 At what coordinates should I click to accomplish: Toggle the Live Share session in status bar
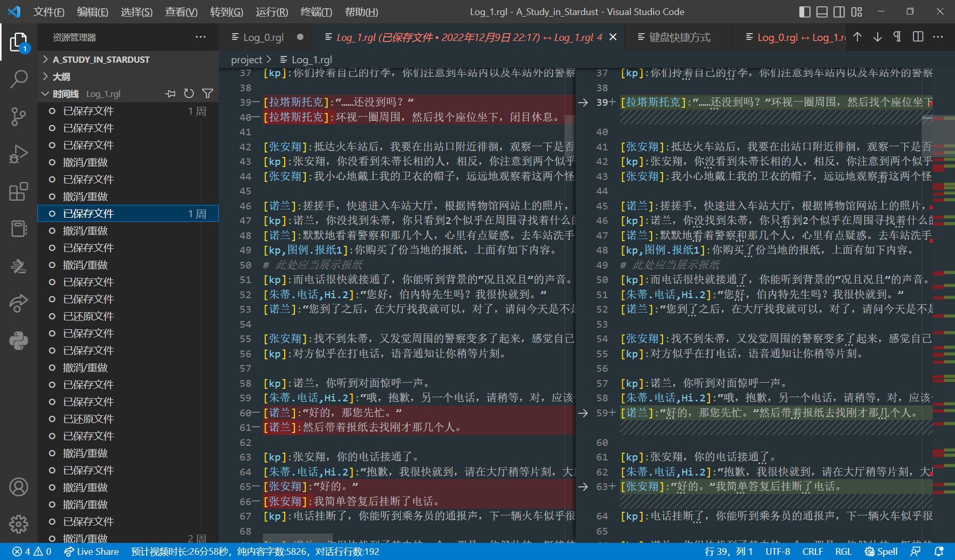pyautogui.click(x=91, y=551)
